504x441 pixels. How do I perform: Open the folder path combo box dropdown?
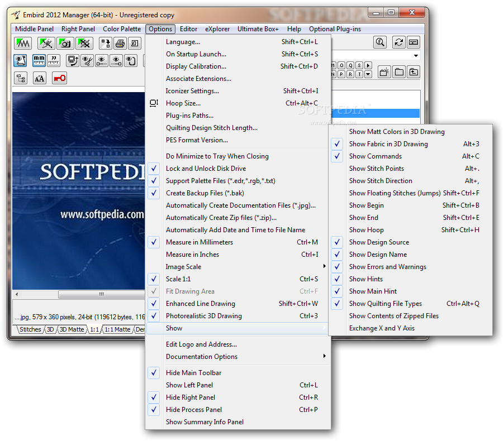[x=416, y=56]
